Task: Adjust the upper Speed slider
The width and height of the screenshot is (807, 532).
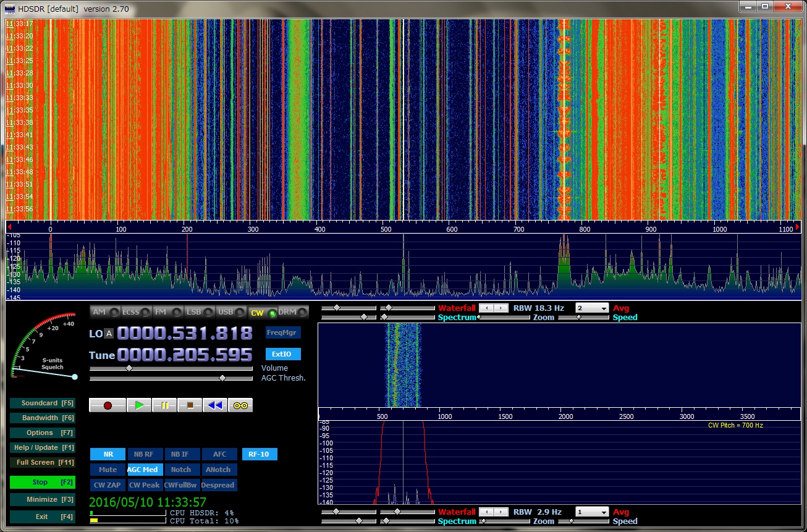Action: coord(583,318)
